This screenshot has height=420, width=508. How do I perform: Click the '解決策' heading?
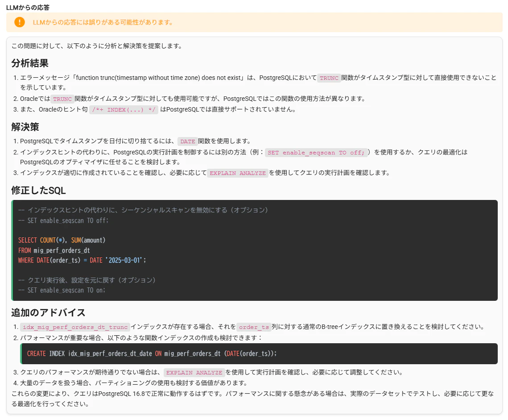click(25, 127)
